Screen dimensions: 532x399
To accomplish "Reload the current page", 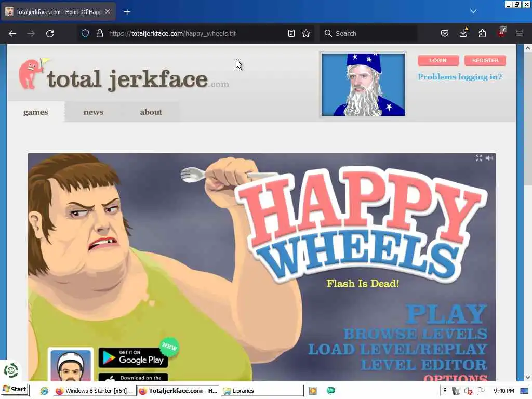I will point(50,34).
